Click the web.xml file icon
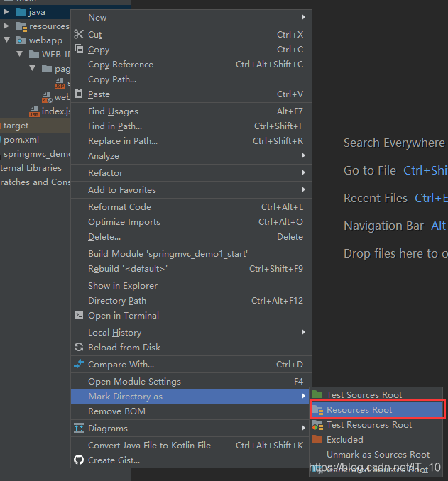 tap(47, 98)
